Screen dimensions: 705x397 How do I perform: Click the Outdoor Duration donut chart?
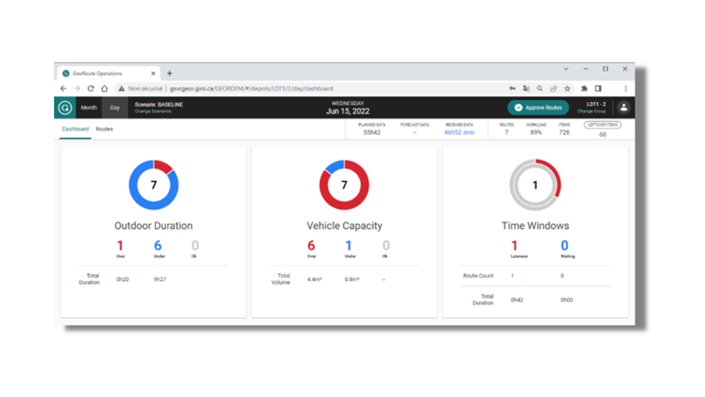(154, 185)
